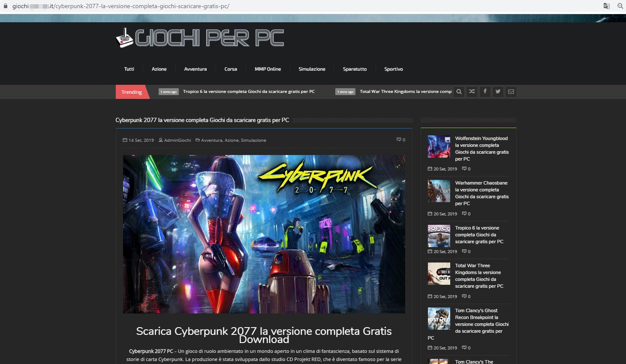The image size is (626, 364).
Task: Open the Azione category menu
Action: click(159, 69)
